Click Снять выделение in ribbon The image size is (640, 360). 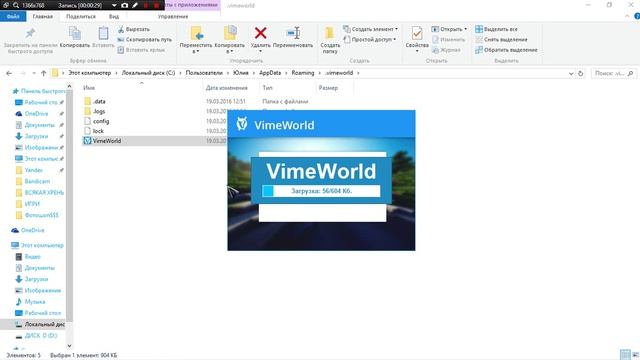(501, 40)
